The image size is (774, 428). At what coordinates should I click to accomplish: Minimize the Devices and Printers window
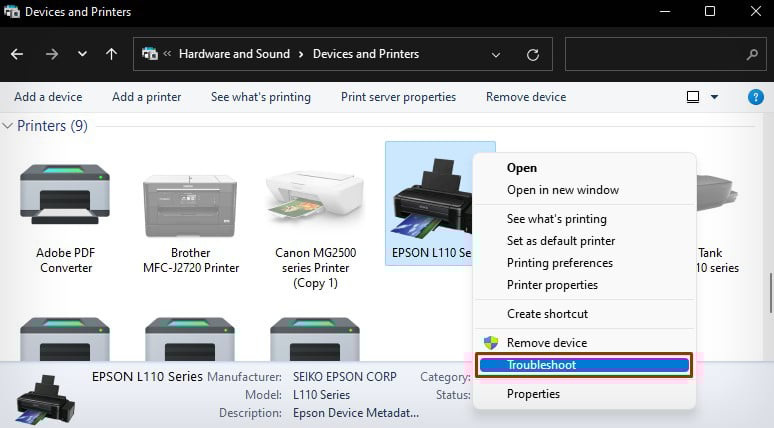[x=665, y=11]
